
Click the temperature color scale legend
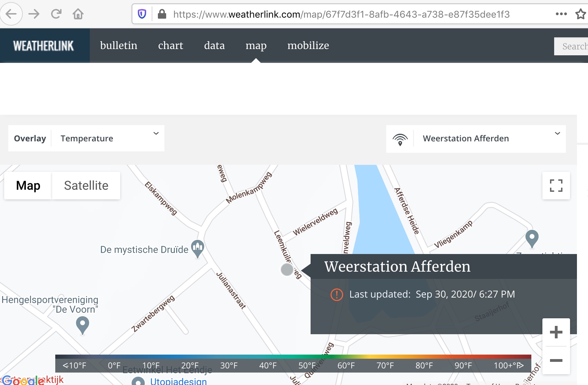point(293,363)
